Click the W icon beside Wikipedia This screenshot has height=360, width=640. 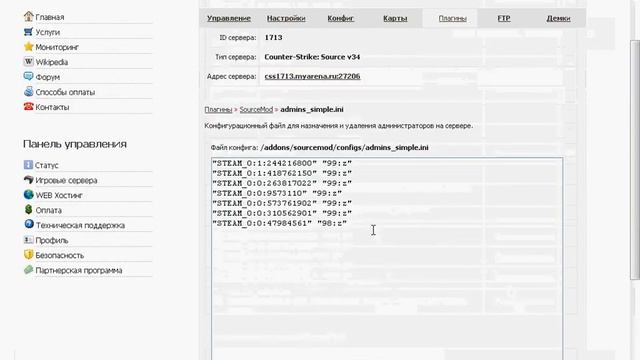click(28, 62)
